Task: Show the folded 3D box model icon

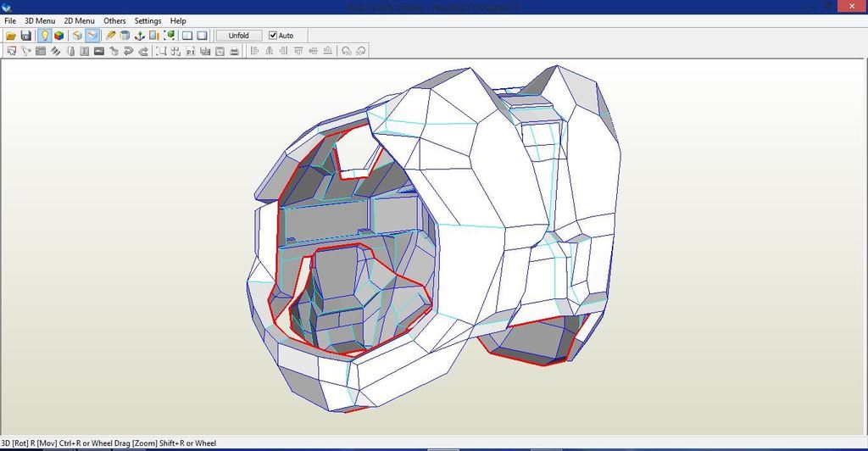Action: [77, 36]
